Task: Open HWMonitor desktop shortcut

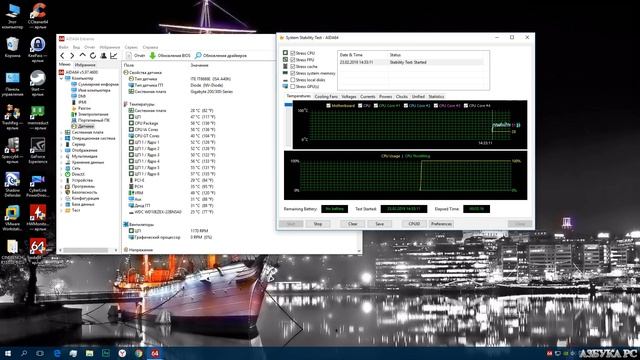Action: pyautogui.click(x=38, y=218)
